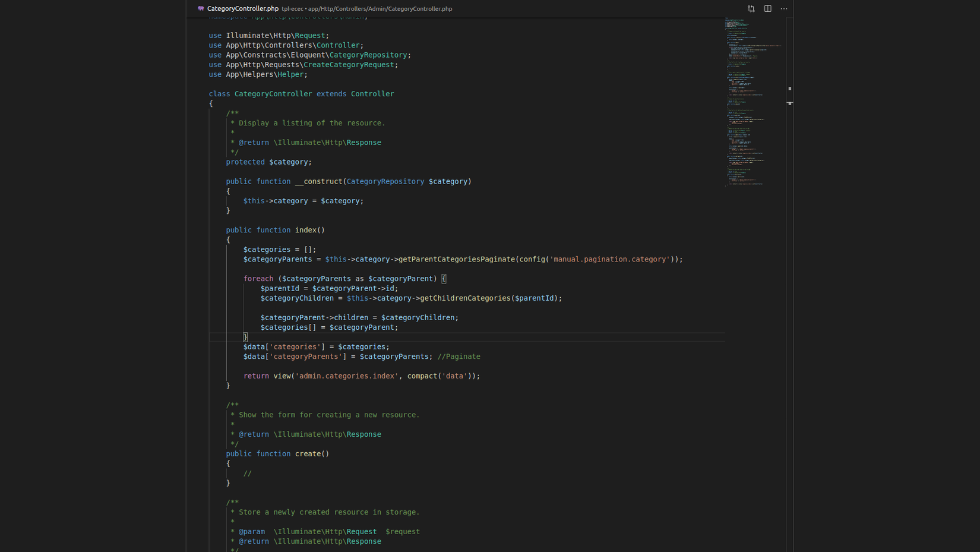Click the create() function name

point(308,454)
